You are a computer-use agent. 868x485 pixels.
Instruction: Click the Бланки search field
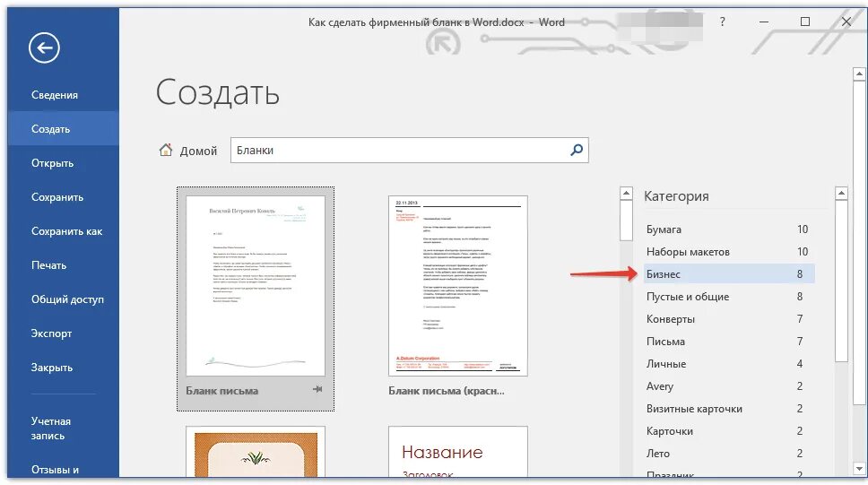pyautogui.click(x=409, y=150)
